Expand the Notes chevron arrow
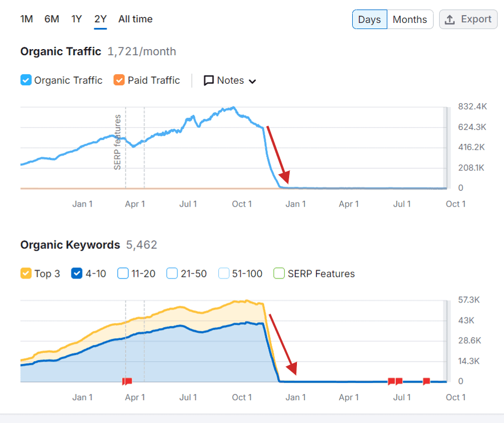 pyautogui.click(x=252, y=80)
